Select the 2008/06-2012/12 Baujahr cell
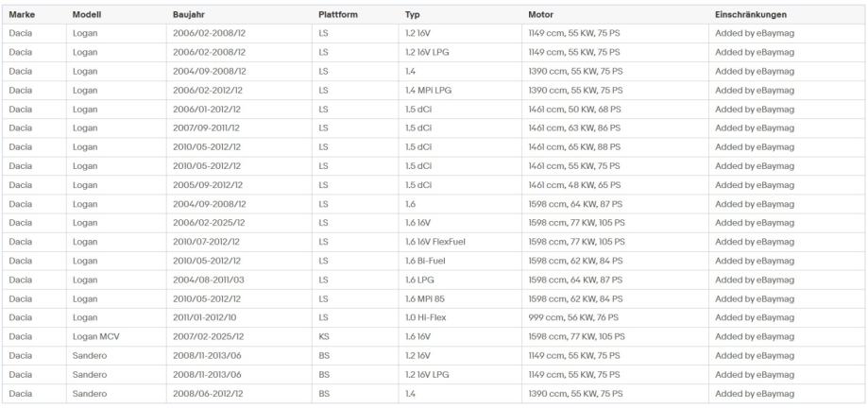868x408 pixels. [x=209, y=393]
